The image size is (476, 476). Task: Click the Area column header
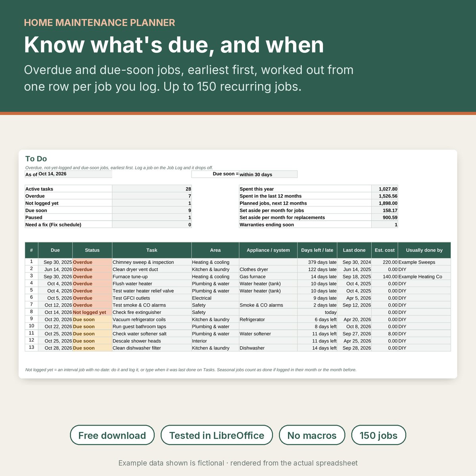[215, 250]
